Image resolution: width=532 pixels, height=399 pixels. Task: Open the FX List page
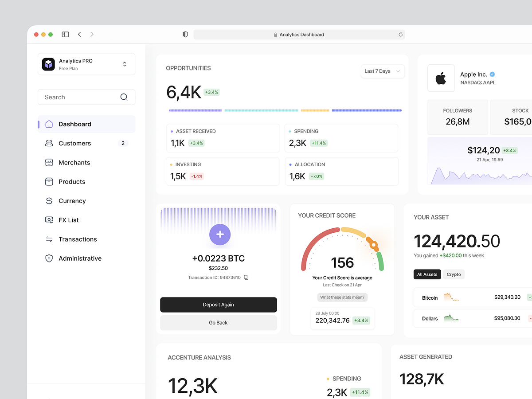(69, 220)
